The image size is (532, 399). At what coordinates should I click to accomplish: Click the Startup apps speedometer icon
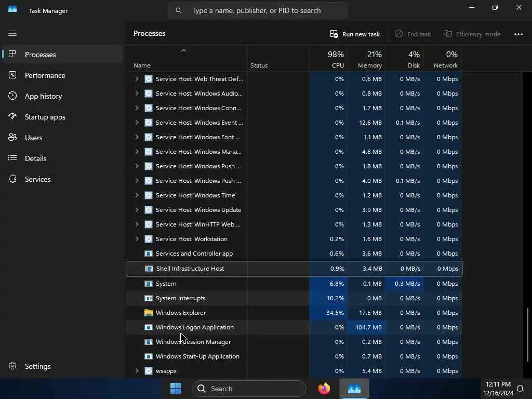12,116
